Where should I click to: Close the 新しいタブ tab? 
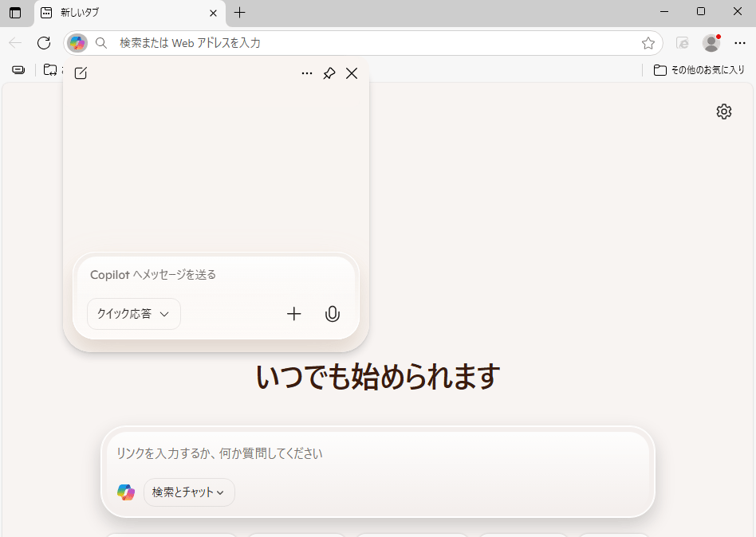[x=213, y=13]
